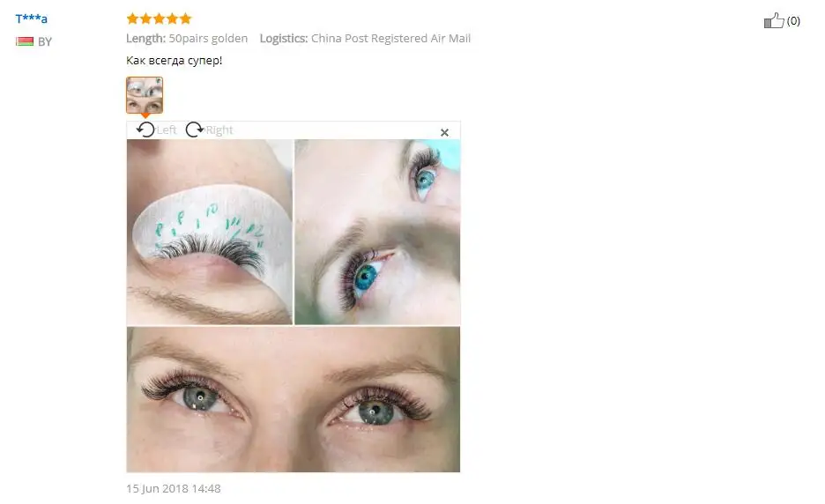Click the 'Right' rotation label
This screenshot has width=825, height=504.
219,130
